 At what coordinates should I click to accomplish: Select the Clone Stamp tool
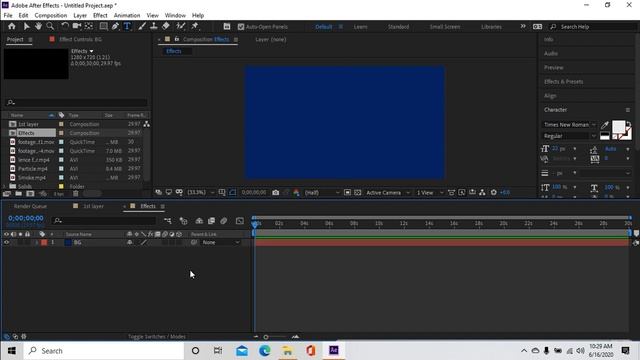pos(154,26)
